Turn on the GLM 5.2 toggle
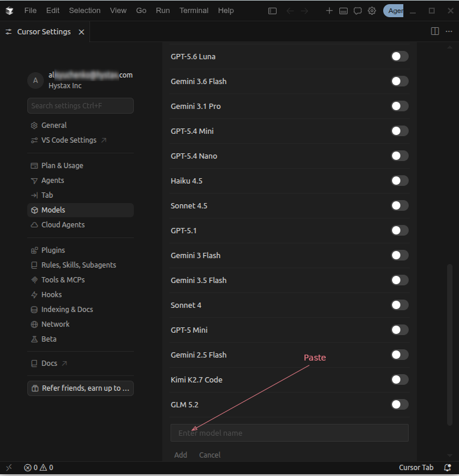The image size is (459, 476). coord(399,405)
